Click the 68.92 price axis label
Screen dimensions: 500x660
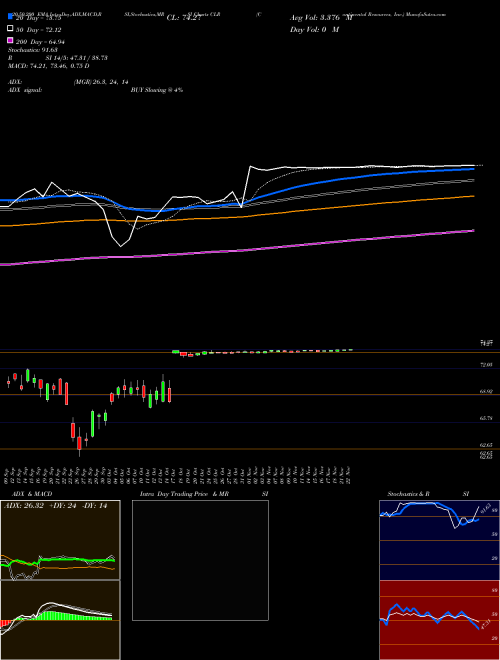tap(486, 391)
